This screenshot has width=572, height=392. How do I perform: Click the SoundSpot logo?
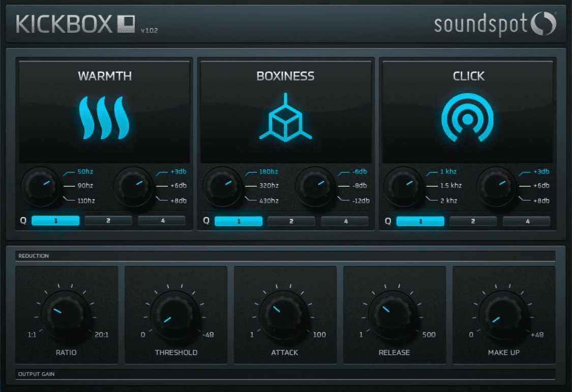[495, 24]
